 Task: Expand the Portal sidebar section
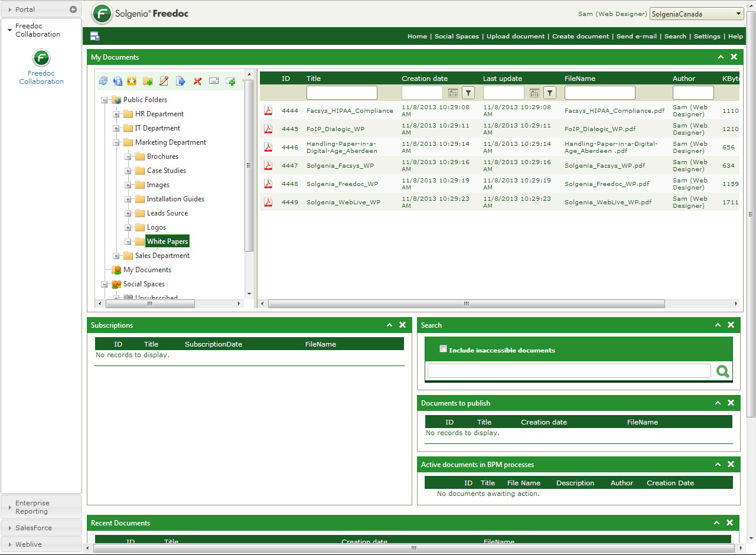click(41, 9)
